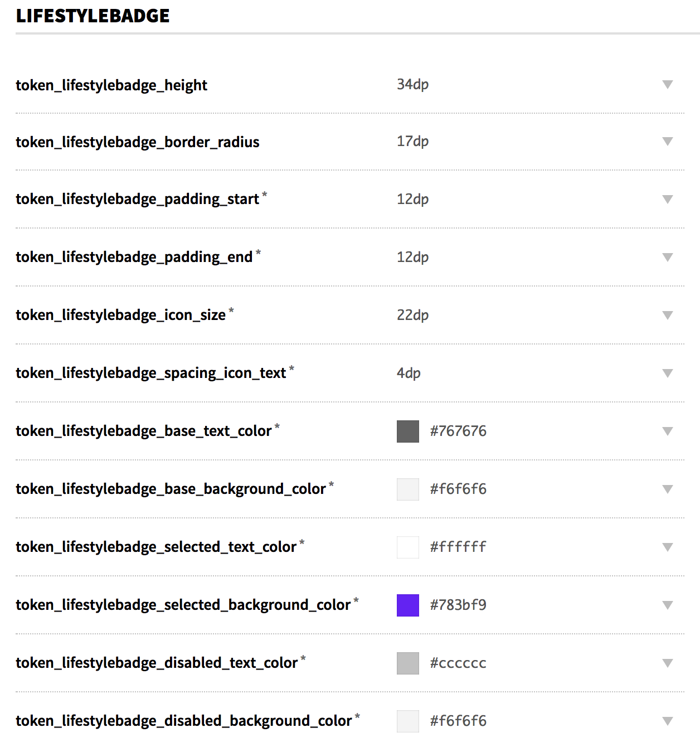Click the purple #783bf9 color swatch
The image size is (700, 747).
(x=407, y=605)
